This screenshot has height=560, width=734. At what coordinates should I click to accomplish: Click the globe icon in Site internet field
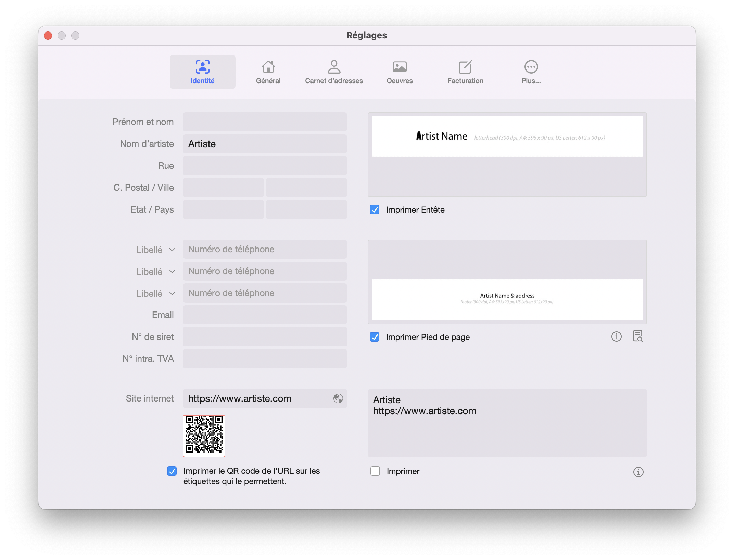[x=338, y=398]
